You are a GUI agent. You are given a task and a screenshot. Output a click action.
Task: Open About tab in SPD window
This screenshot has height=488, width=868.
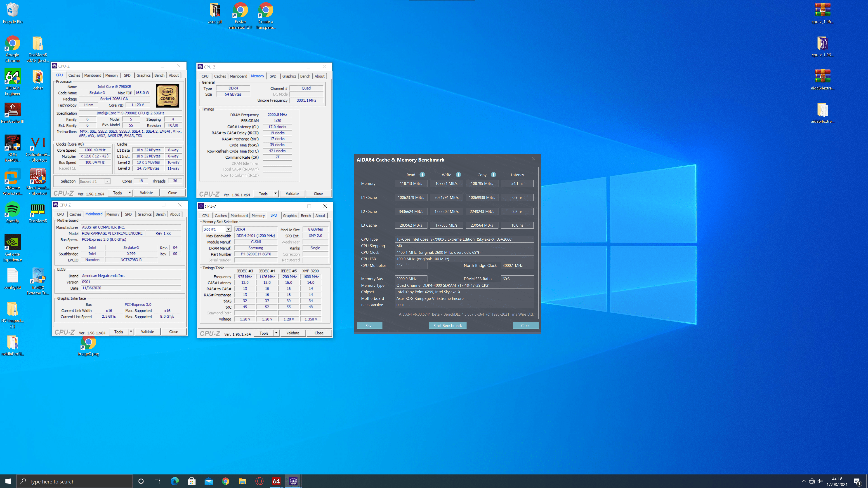pyautogui.click(x=320, y=216)
